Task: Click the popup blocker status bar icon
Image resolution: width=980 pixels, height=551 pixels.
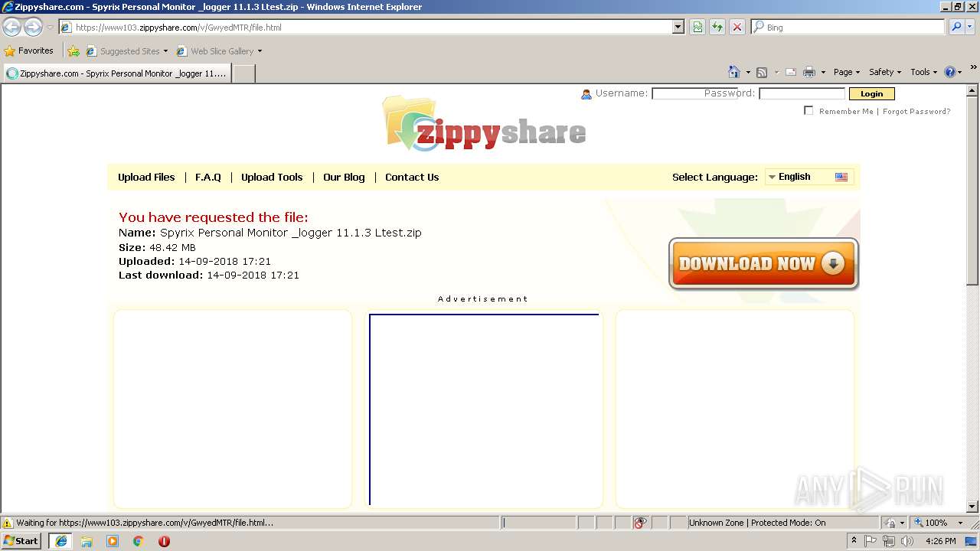Action: 640,523
